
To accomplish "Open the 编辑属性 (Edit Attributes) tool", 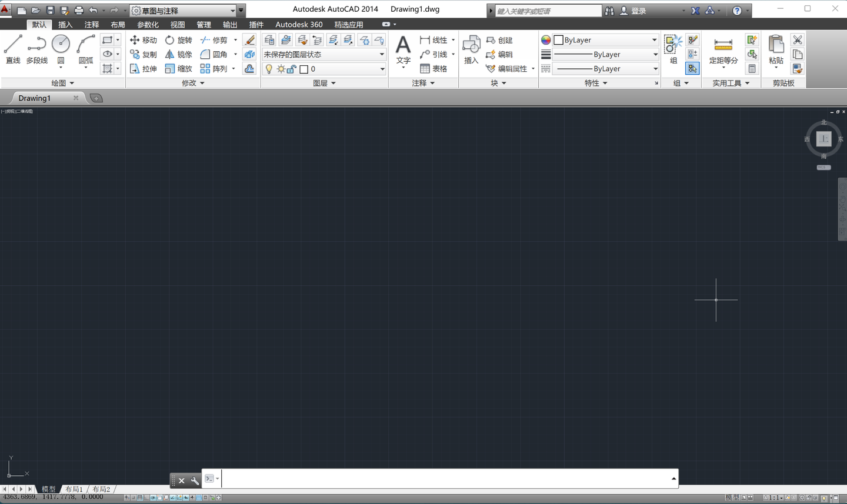I will [506, 69].
